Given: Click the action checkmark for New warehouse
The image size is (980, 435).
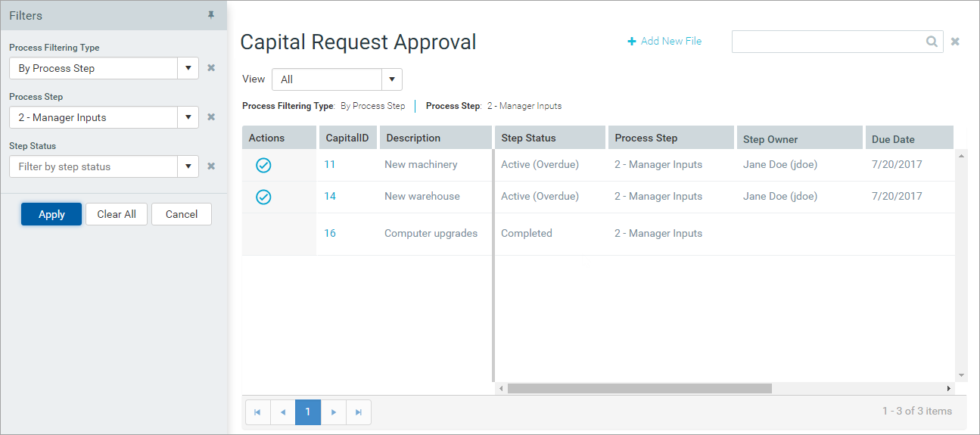Looking at the screenshot, I should click(x=263, y=197).
